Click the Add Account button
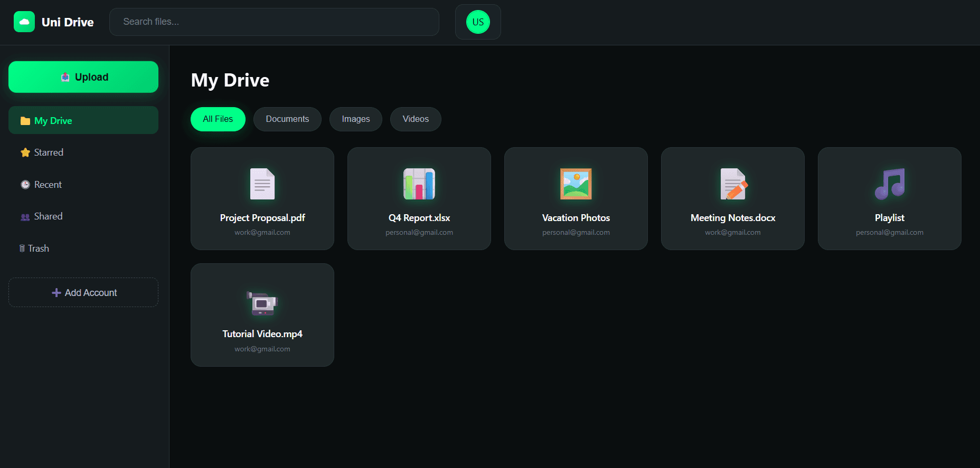Screen dimensions: 980x468 point(83,292)
